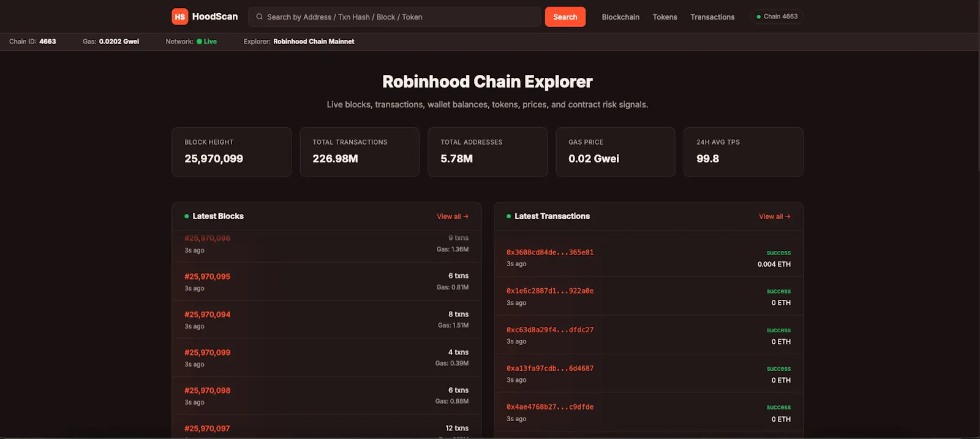Open block #25,970,098
The image size is (980, 439).
(207, 391)
